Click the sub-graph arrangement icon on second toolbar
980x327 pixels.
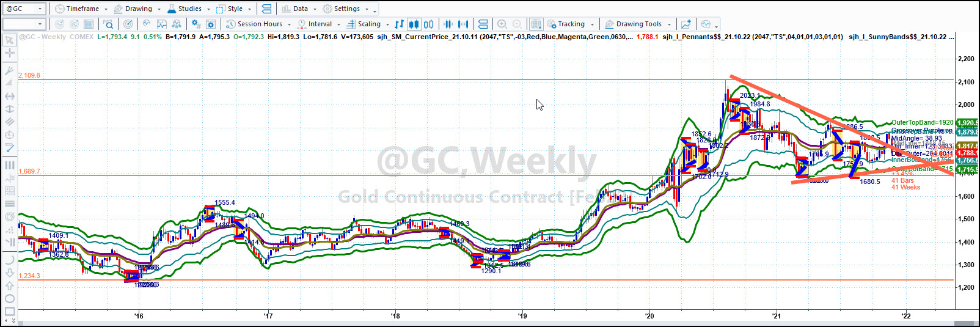pyautogui.click(x=483, y=24)
